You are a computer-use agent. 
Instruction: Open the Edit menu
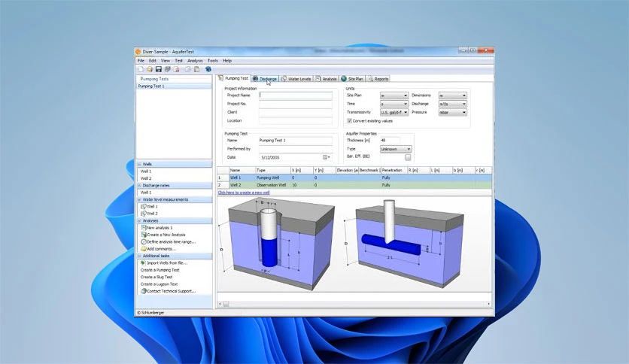[153, 60]
